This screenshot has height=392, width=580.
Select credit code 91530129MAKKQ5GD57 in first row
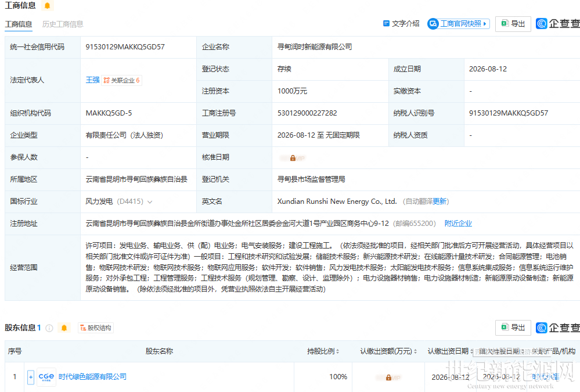(125, 47)
